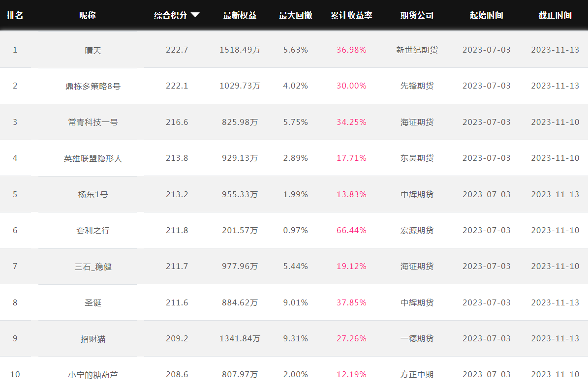Screen dimensions: 588x390
Task: Select the score 208.6
Action: point(177,375)
